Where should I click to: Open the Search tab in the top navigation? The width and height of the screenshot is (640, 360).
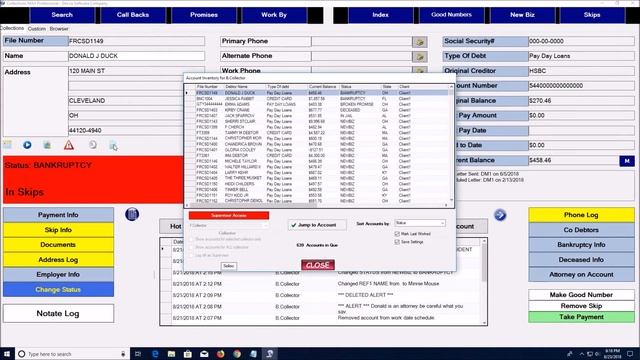pos(62,15)
